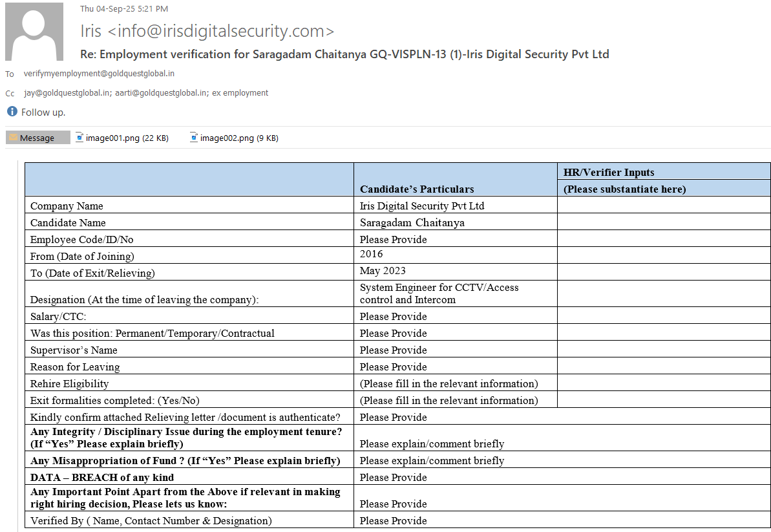This screenshot has height=532, width=771.
Task: Click fill-in text in Rehire Eligibility row
Action: click(x=449, y=383)
